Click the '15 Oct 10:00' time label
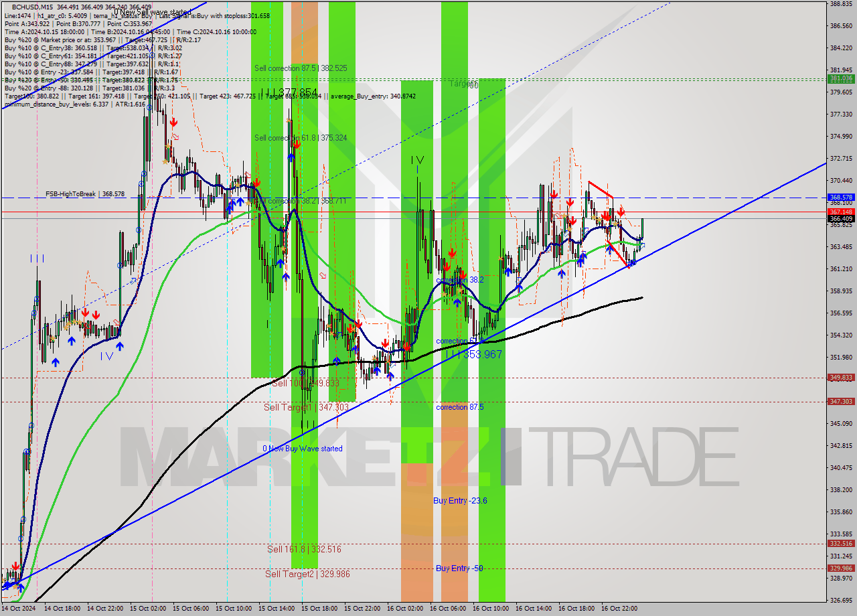The width and height of the screenshot is (857, 616). [x=233, y=609]
